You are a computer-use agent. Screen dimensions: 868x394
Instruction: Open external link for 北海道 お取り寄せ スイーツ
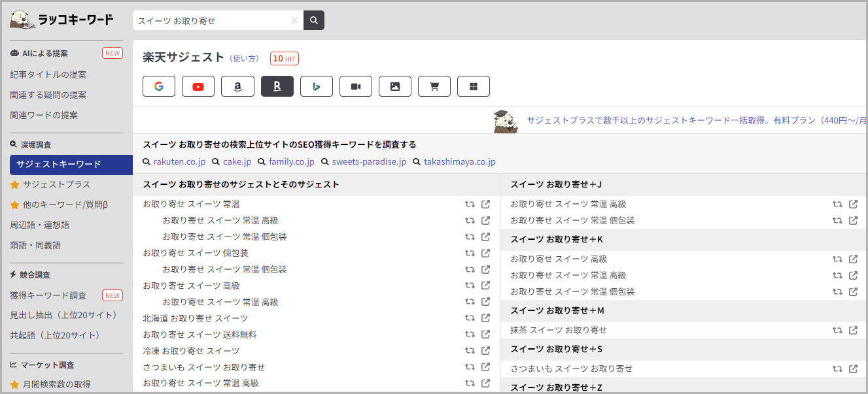[485, 318]
